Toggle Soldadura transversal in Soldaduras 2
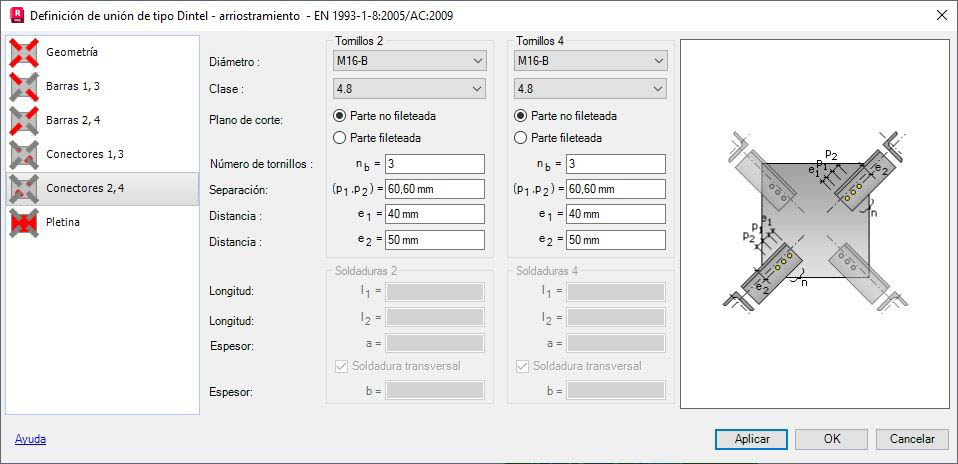 point(398,366)
